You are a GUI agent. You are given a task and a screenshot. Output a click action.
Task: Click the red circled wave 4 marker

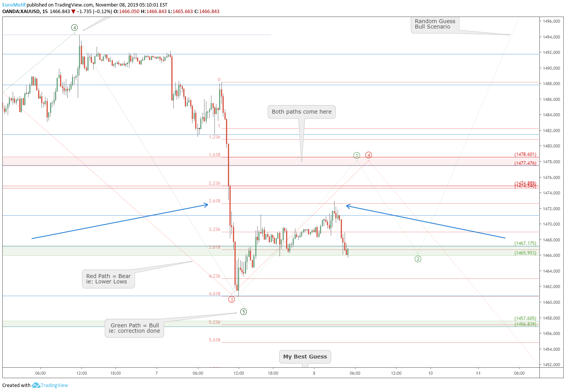(369, 155)
